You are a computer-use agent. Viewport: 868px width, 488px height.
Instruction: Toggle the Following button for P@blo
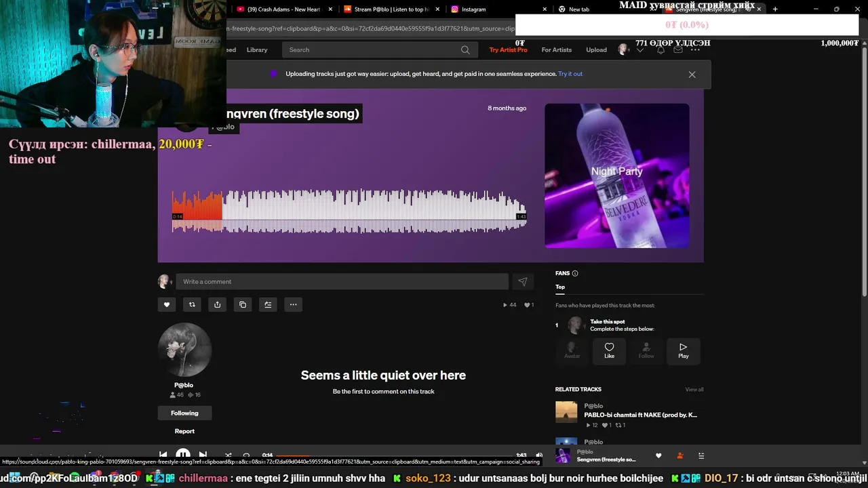click(x=184, y=413)
